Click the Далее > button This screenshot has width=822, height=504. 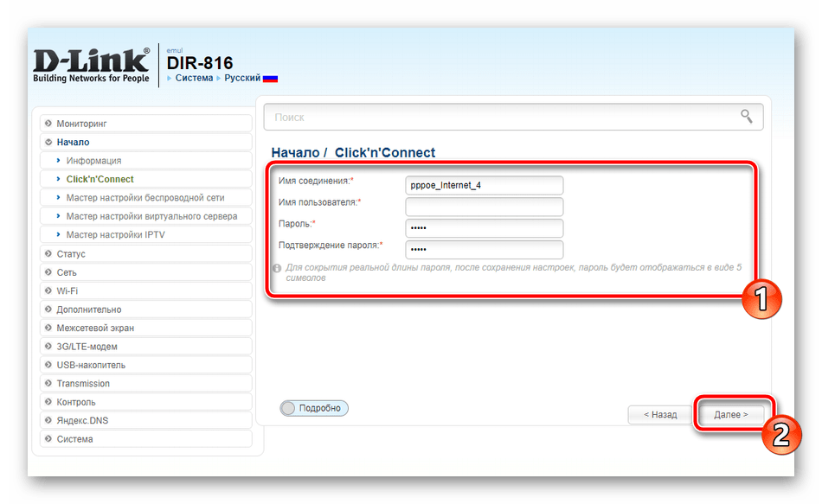[x=731, y=414]
